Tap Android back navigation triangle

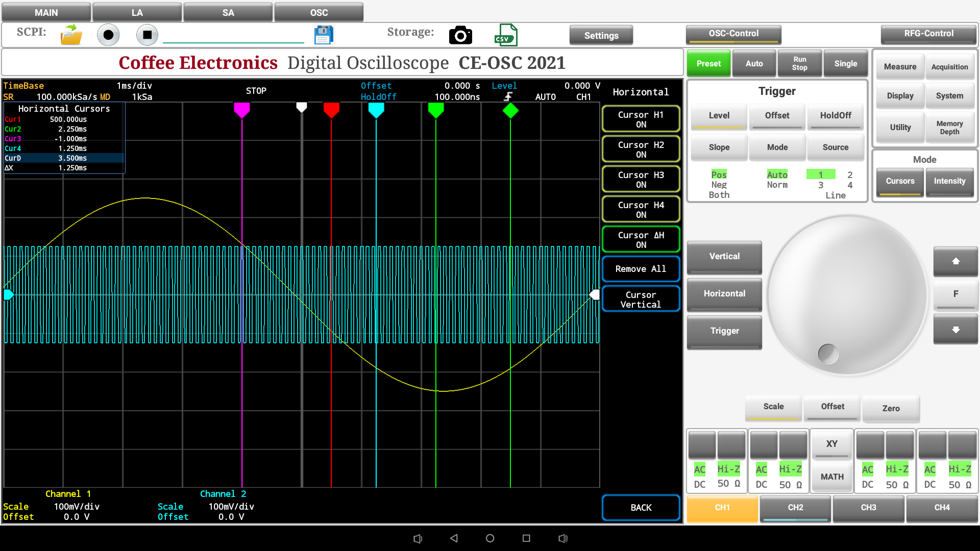coord(454,538)
